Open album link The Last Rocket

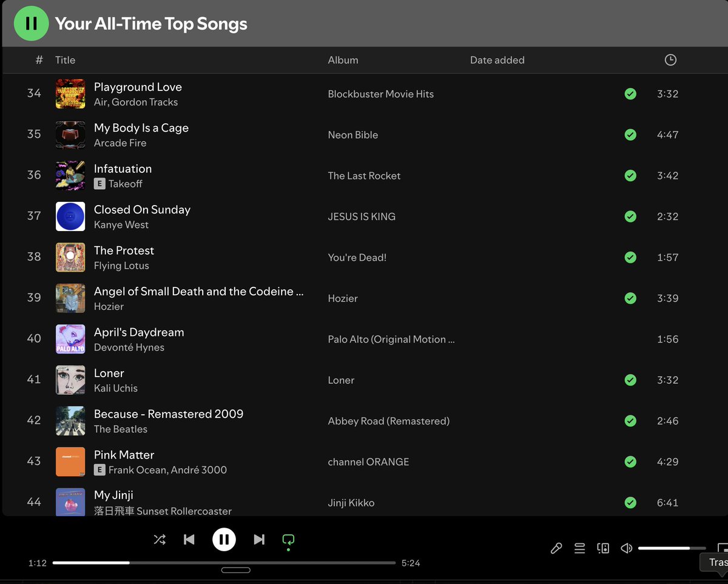coord(365,176)
